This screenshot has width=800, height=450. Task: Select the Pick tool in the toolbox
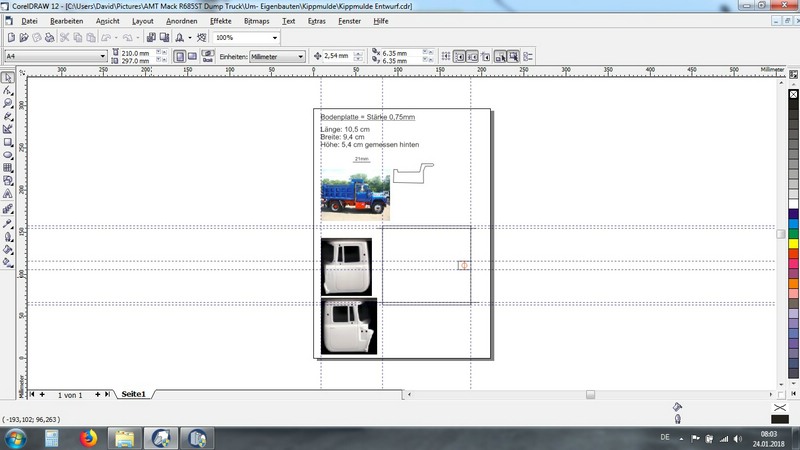(8, 78)
